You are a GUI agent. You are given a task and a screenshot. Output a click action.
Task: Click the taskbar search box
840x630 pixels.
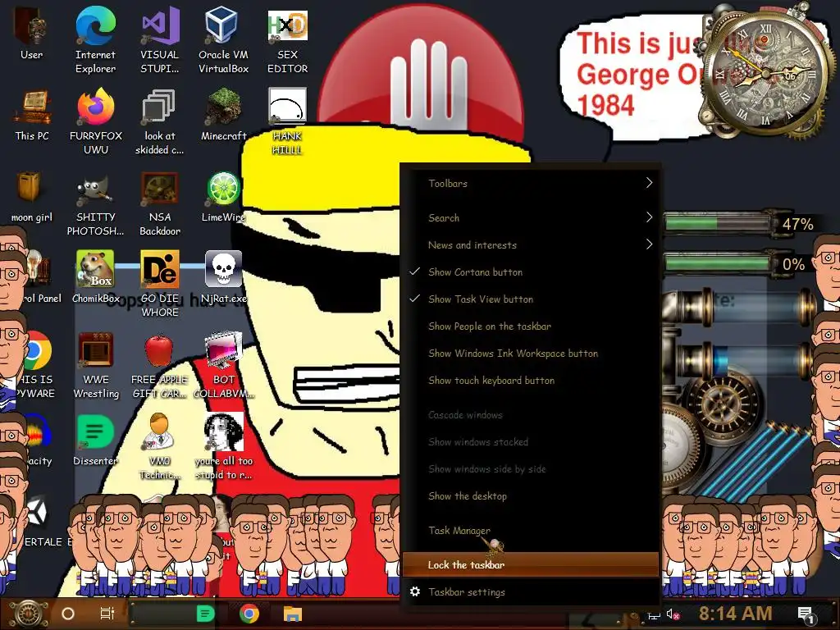[x=162, y=614]
